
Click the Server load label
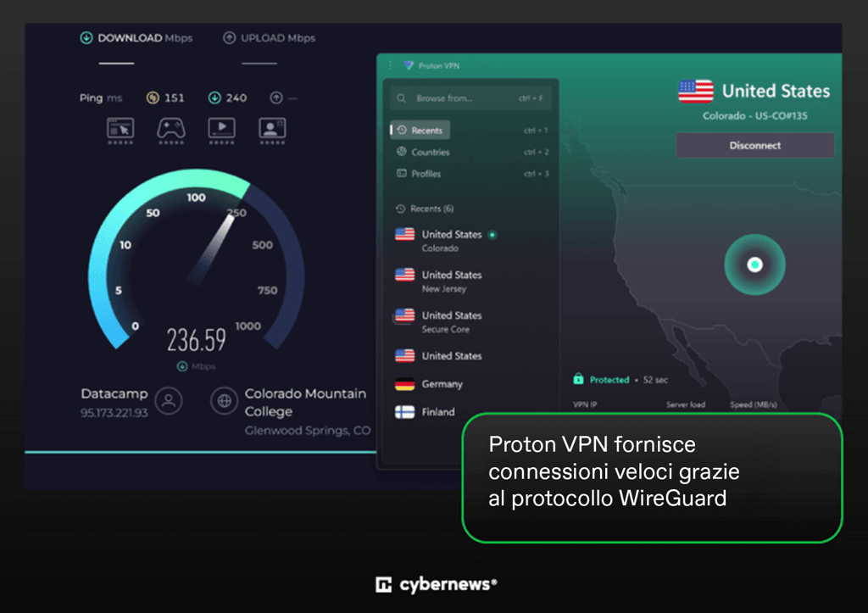pyautogui.click(x=685, y=404)
